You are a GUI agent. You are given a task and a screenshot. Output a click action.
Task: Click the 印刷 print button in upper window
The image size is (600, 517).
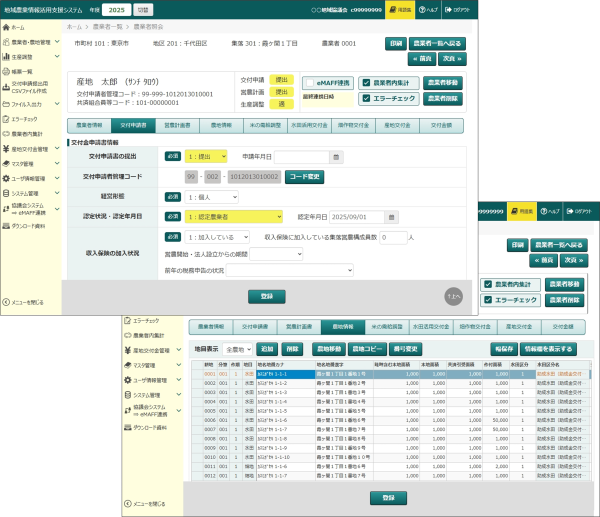pyautogui.click(x=397, y=43)
